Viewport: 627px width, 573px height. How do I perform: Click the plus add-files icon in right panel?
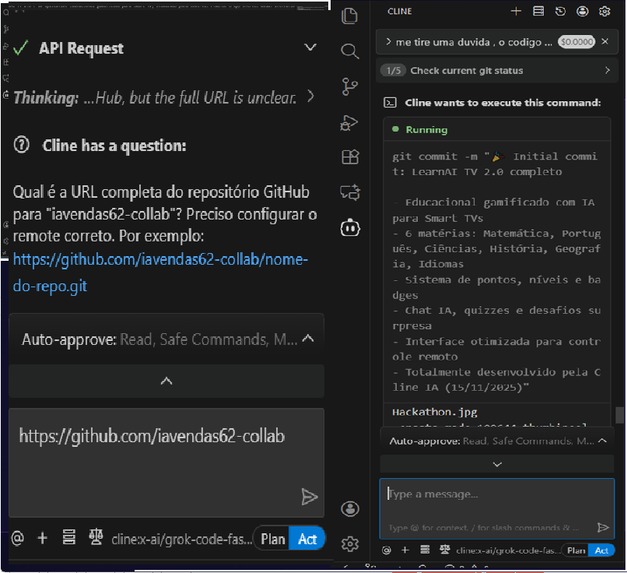[x=405, y=550]
